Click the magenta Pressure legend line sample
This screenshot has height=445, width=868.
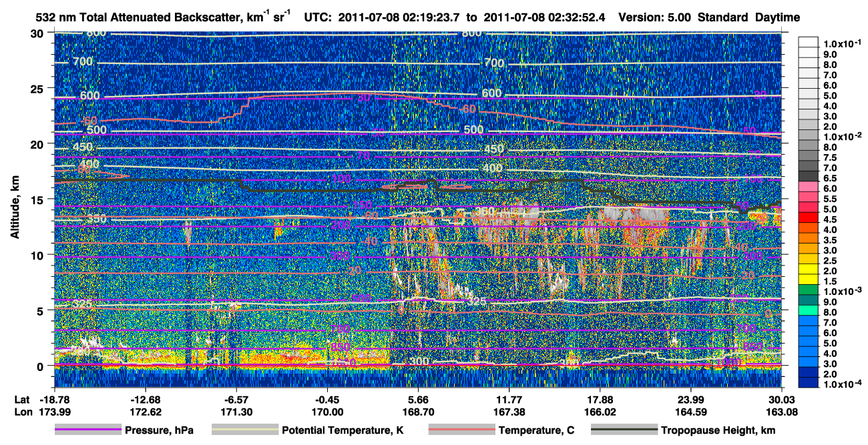click(x=88, y=430)
